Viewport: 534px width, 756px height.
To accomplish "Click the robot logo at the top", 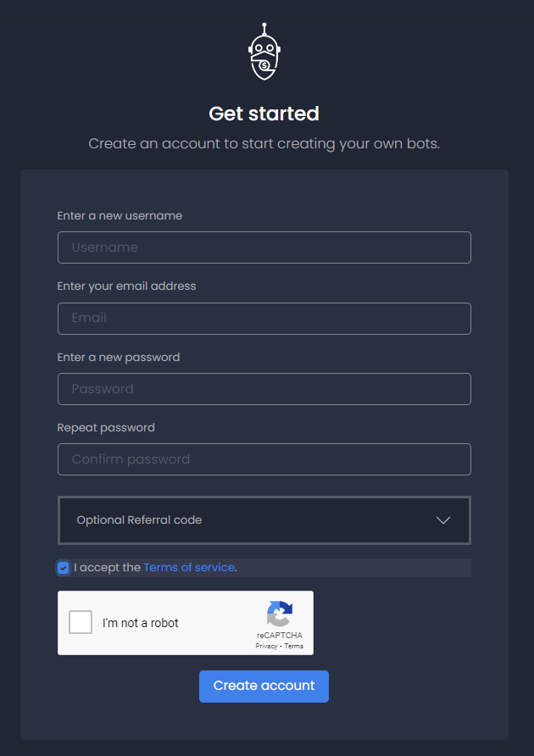I will click(x=264, y=52).
